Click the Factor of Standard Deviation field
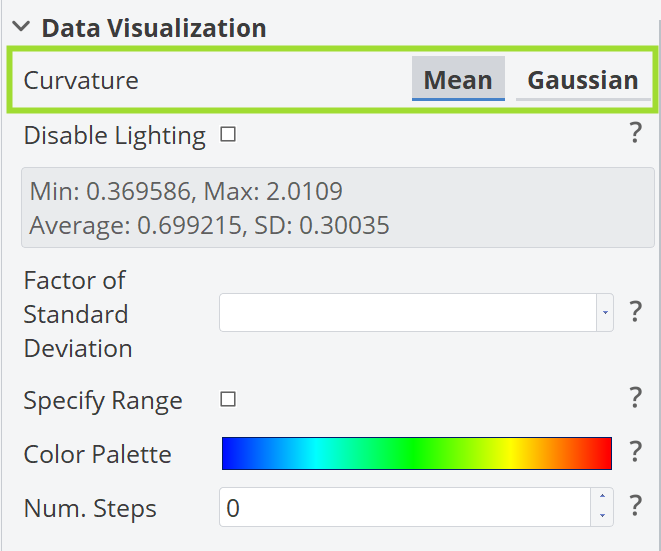661x551 pixels. click(408, 312)
